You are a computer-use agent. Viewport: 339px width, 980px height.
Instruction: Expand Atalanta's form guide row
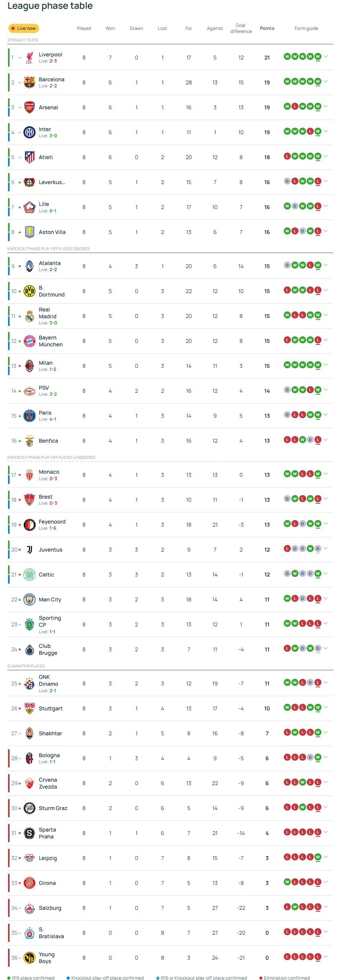[326, 265]
